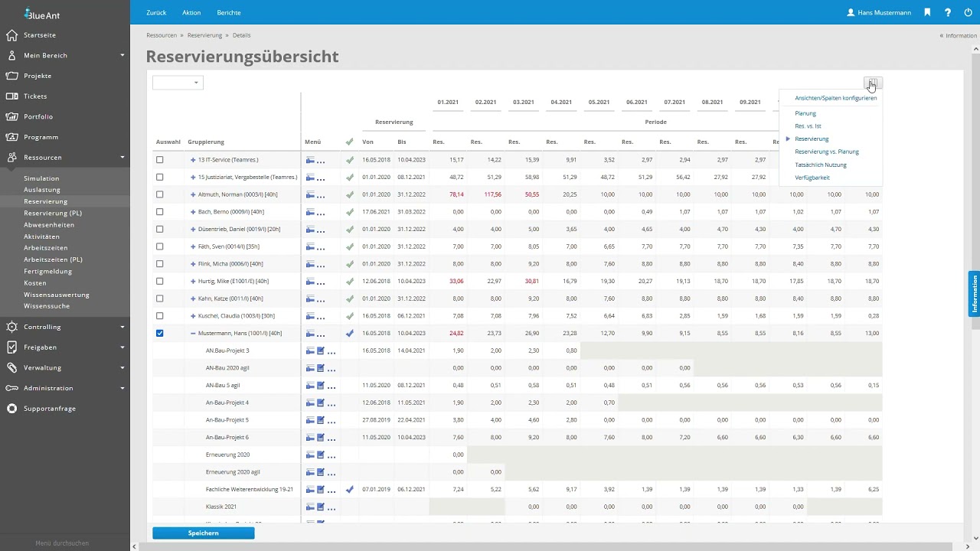Open the three-dots menu for Kuschel, Claudia
Image resolution: width=980 pixels, height=551 pixels.
[322, 316]
